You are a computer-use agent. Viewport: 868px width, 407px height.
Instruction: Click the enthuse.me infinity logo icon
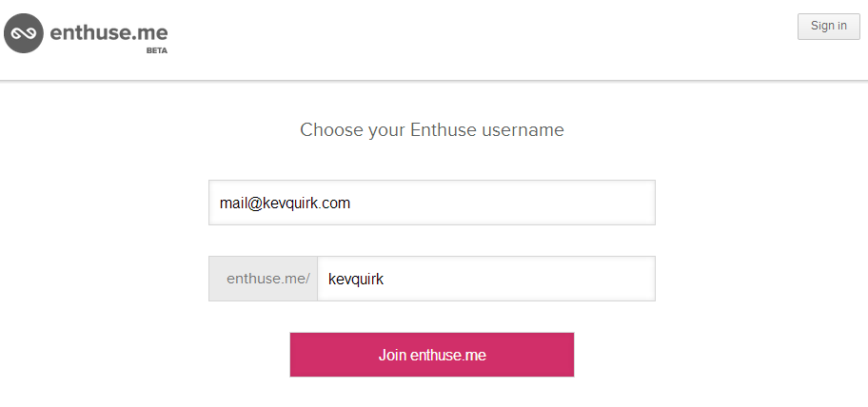[24, 33]
